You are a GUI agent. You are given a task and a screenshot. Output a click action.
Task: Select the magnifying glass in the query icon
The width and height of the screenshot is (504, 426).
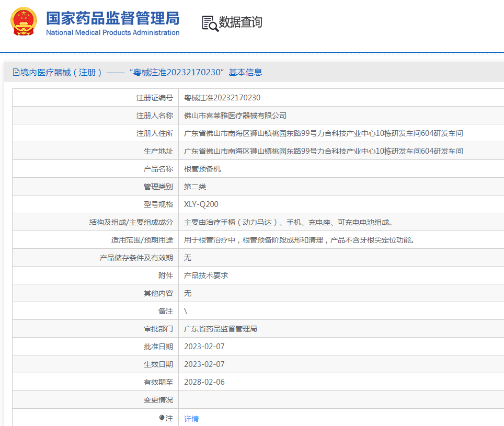(212, 26)
